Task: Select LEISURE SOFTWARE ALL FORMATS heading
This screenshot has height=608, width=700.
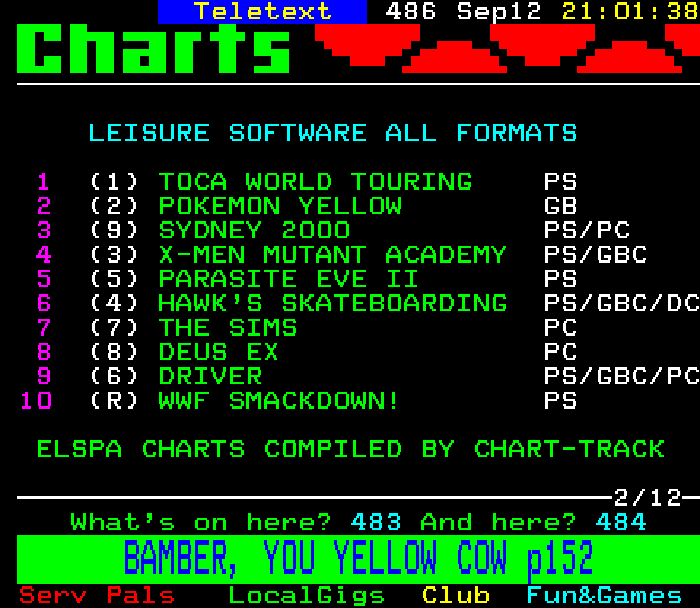Action: click(332, 133)
